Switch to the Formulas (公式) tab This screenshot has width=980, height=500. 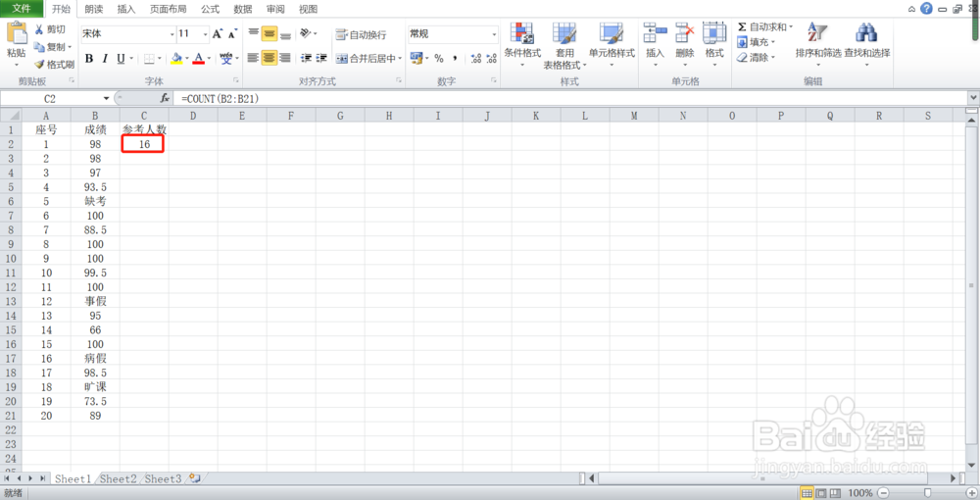pos(210,9)
